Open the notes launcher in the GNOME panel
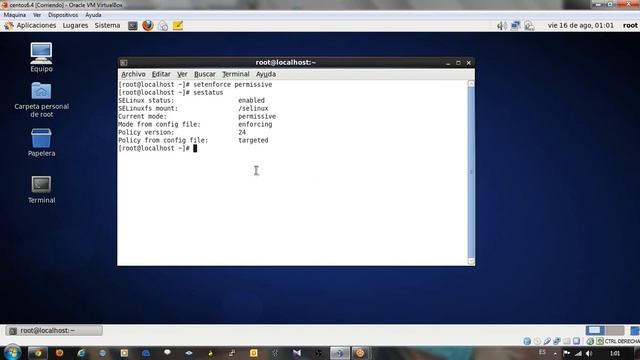The image size is (640, 360). pyautogui.click(x=178, y=25)
